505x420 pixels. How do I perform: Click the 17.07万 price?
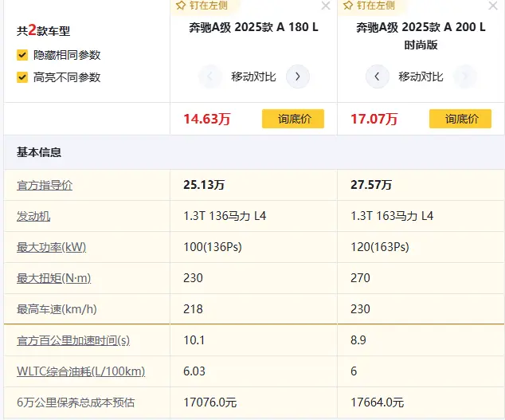374,119
